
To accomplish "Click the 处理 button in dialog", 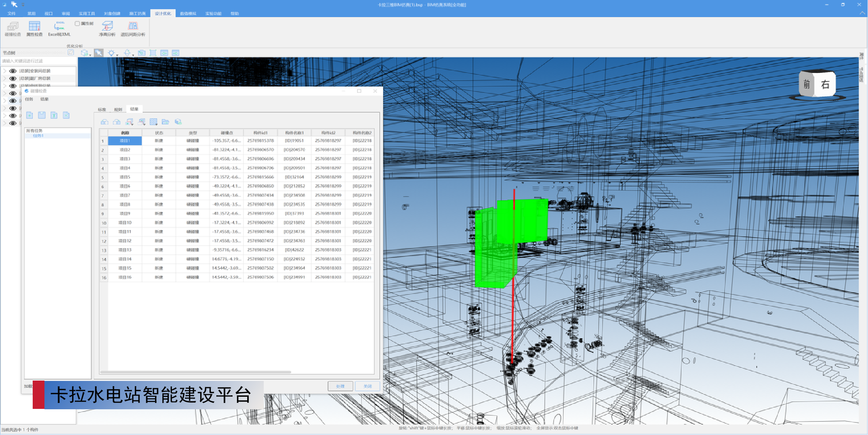I will (x=340, y=386).
